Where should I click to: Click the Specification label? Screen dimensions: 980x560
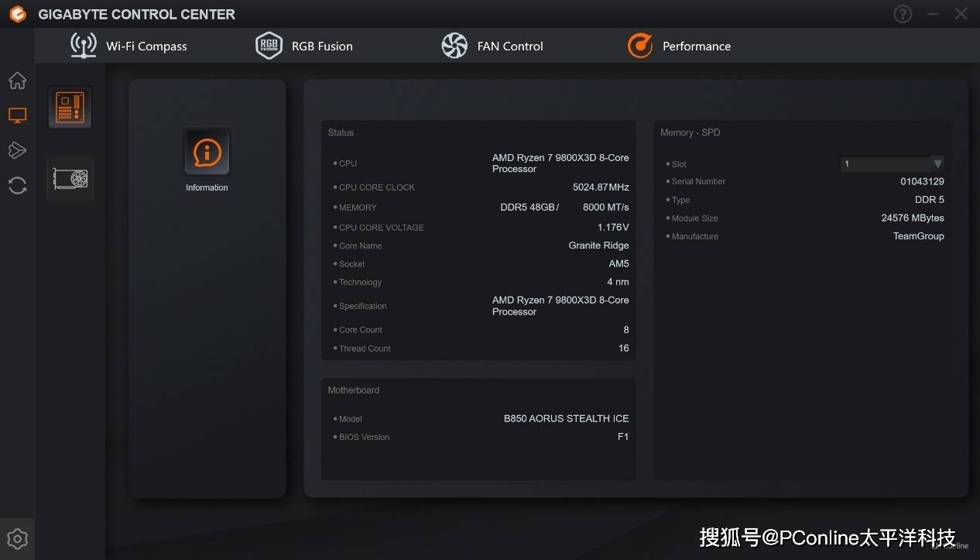[362, 306]
